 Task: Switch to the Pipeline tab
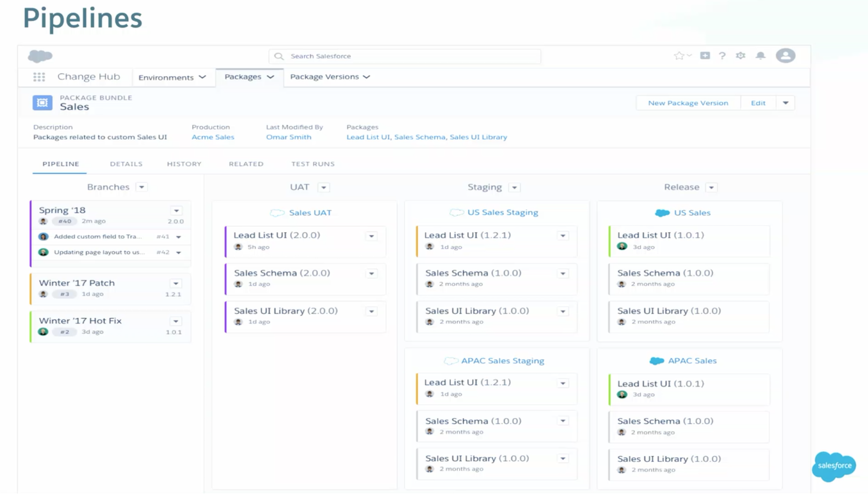[60, 164]
